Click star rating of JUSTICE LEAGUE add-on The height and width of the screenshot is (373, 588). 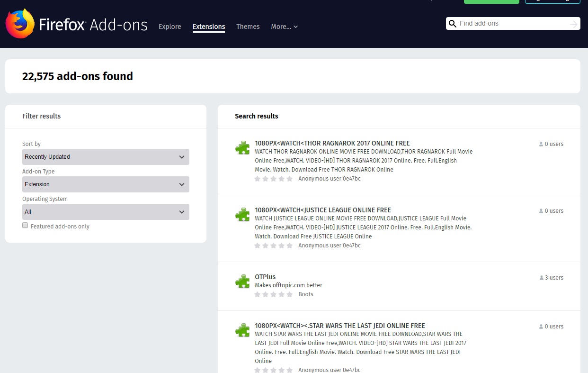point(274,246)
